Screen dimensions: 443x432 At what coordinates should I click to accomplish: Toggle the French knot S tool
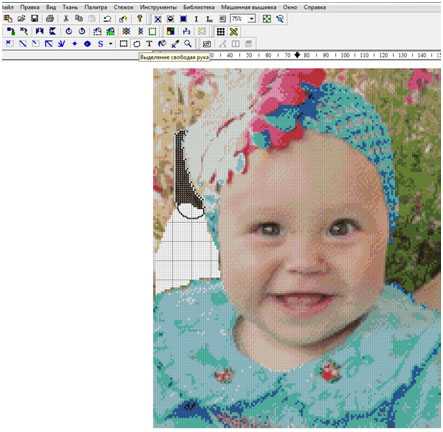(100, 44)
